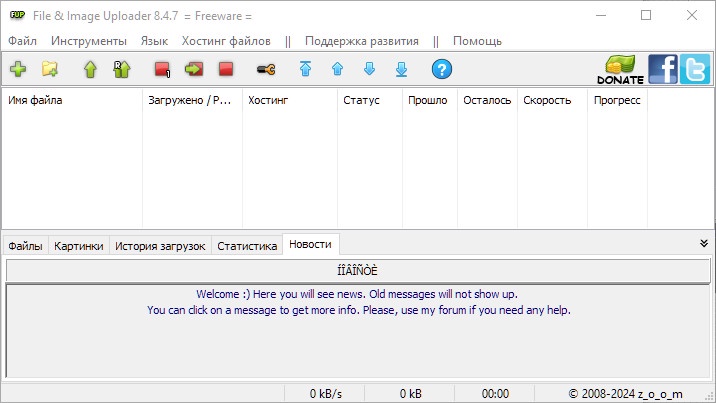Click the 00:00 timer in status bar
Image resolution: width=716 pixels, height=403 pixels.
(495, 393)
